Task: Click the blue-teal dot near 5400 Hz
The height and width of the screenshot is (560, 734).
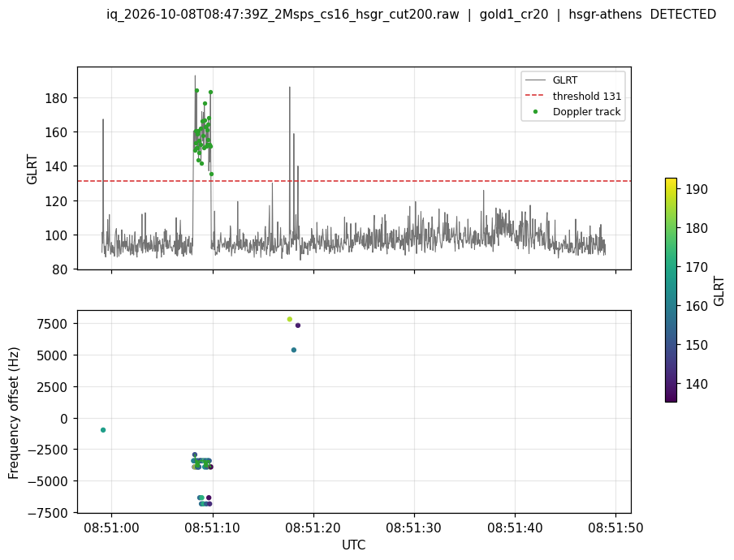Action: (x=293, y=350)
